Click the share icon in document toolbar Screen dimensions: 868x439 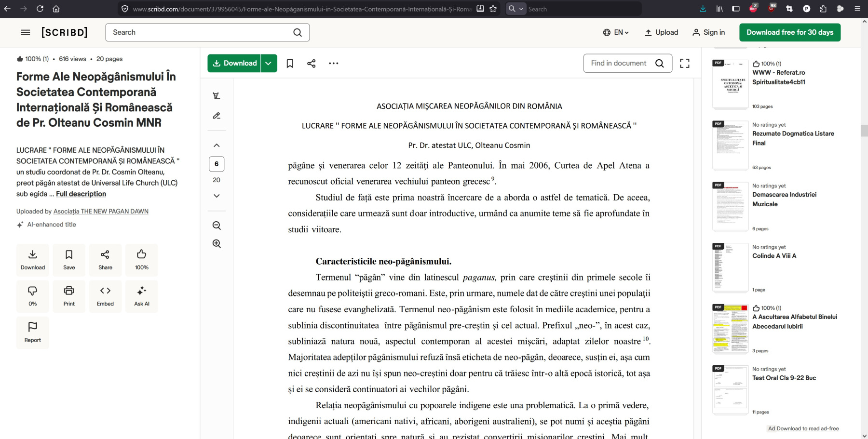[312, 64]
